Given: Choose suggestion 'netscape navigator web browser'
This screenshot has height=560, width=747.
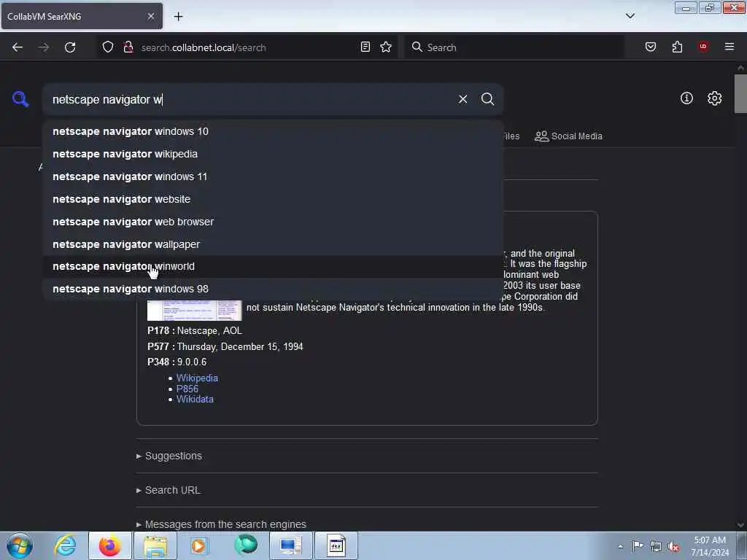Looking at the screenshot, I should (x=273, y=222).
